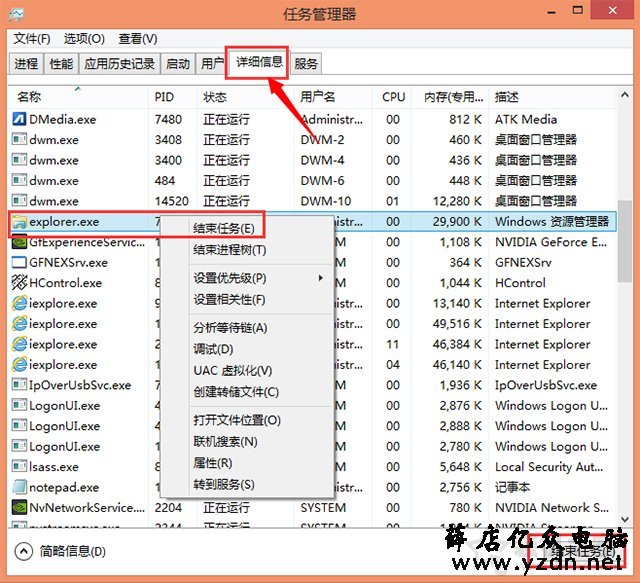Switch to the 启动 tab
This screenshot has height=583, width=640.
[178, 64]
